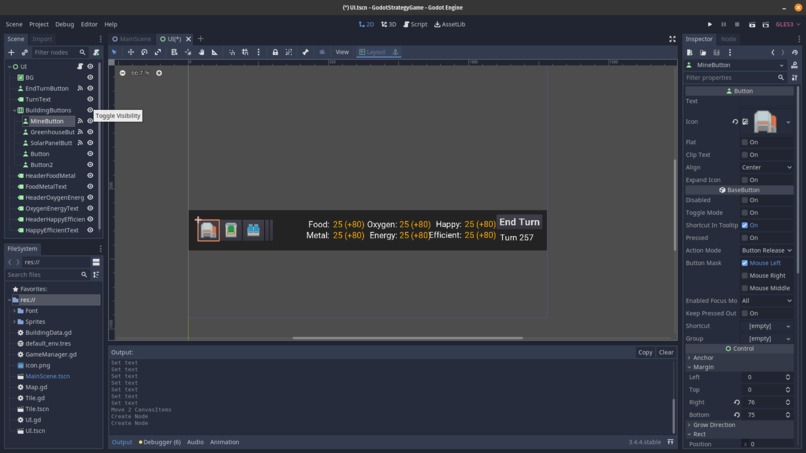
Task: Hide the HeaderFoodMetal node
Action: [90, 176]
